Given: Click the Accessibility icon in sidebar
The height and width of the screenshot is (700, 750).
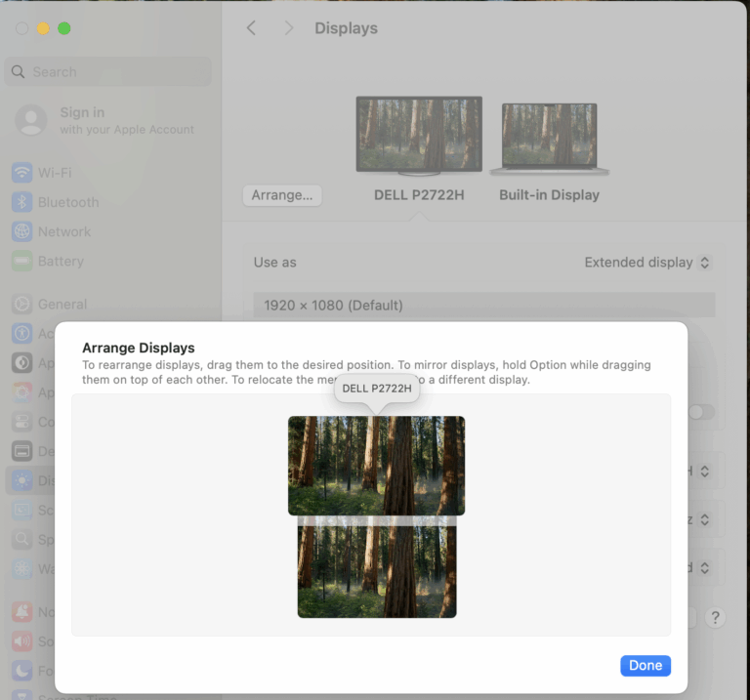Looking at the screenshot, I should (x=21, y=333).
